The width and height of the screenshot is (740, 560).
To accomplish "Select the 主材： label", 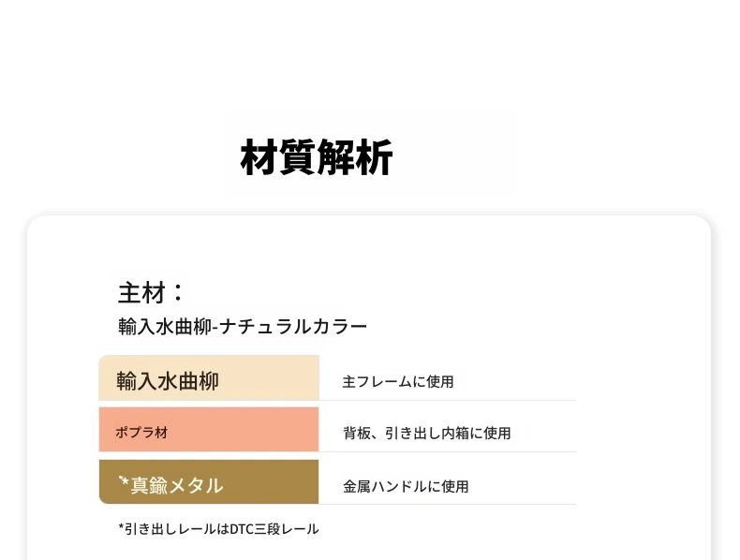I will click(x=151, y=292).
